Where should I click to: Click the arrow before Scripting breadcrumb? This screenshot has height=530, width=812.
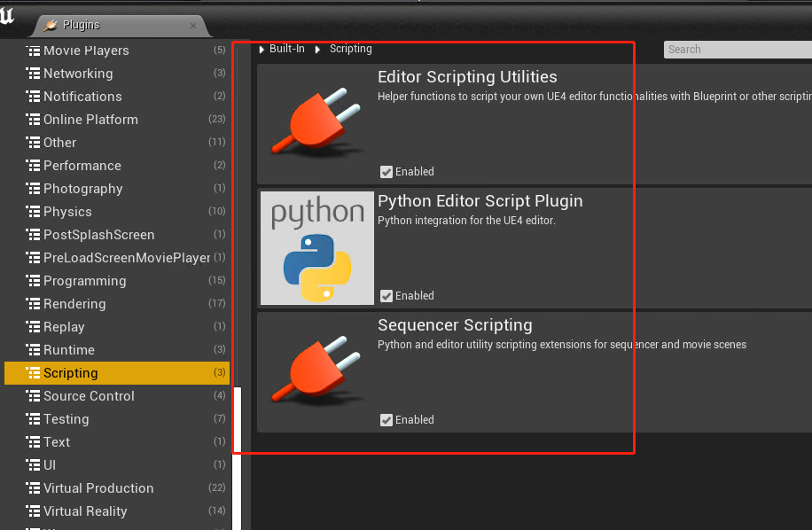317,49
